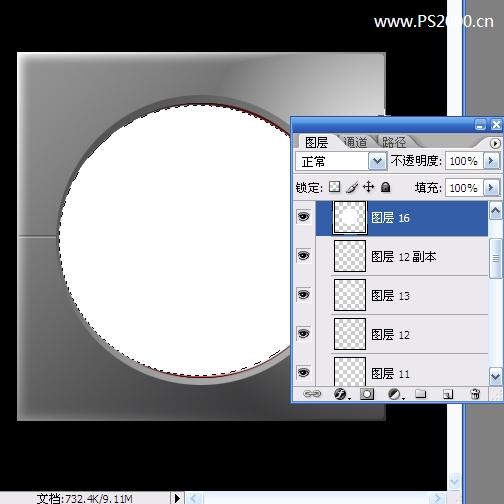Lock transparent pixels icon
This screenshot has height=504, width=504.
tap(334, 187)
